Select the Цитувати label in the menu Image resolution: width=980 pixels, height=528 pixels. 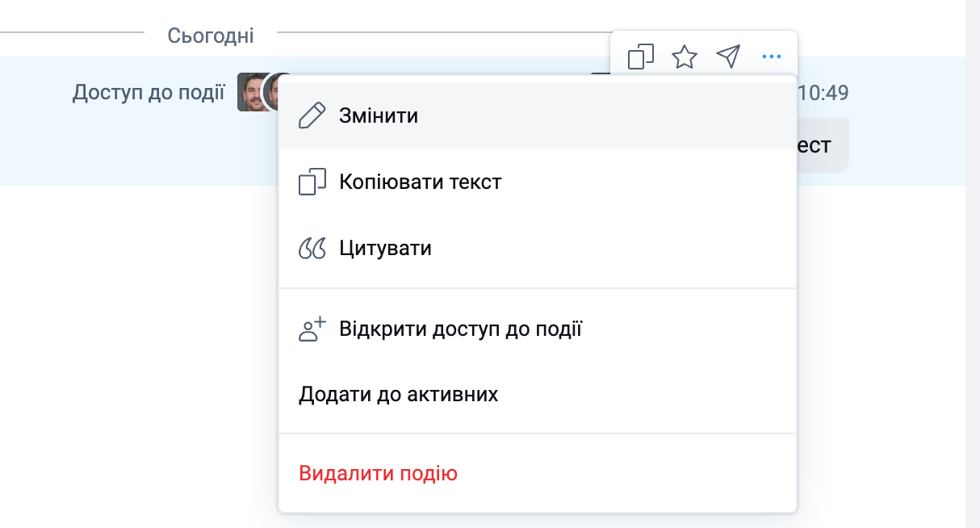click(385, 248)
